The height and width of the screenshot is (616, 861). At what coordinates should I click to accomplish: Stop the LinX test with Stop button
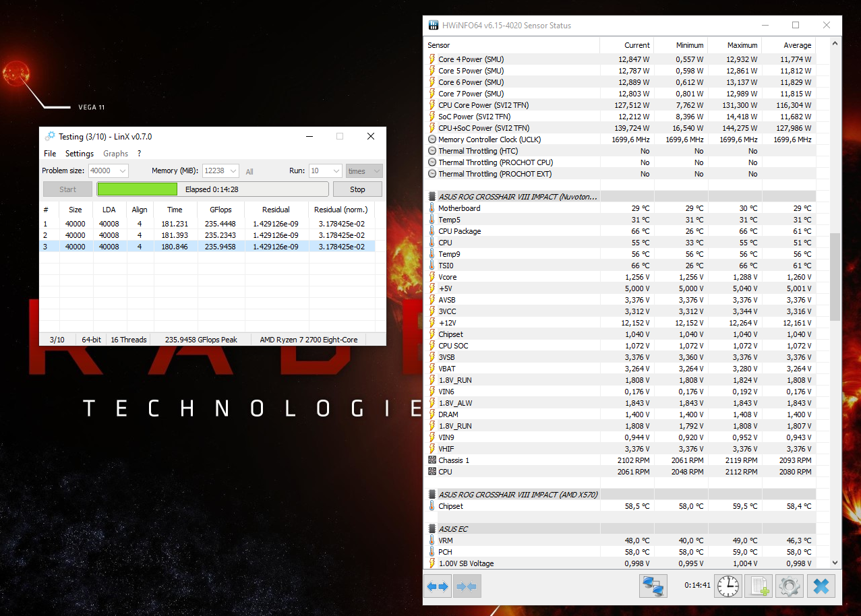357,189
